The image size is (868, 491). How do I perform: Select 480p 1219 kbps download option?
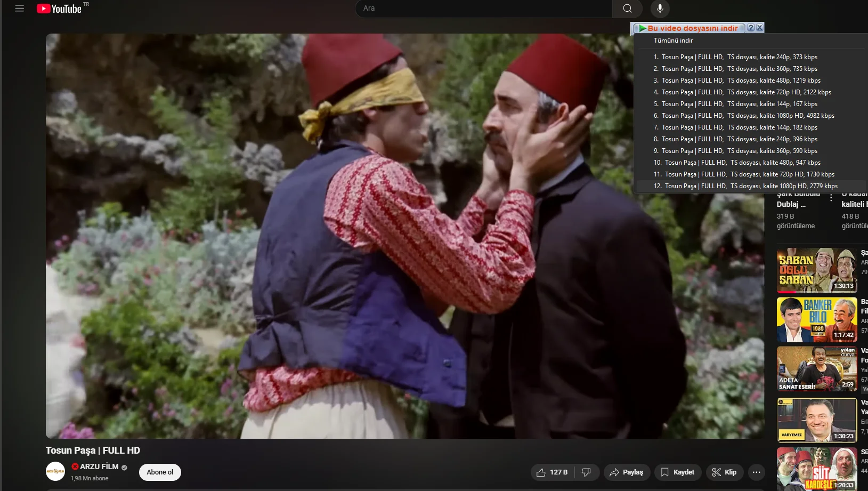(752, 81)
